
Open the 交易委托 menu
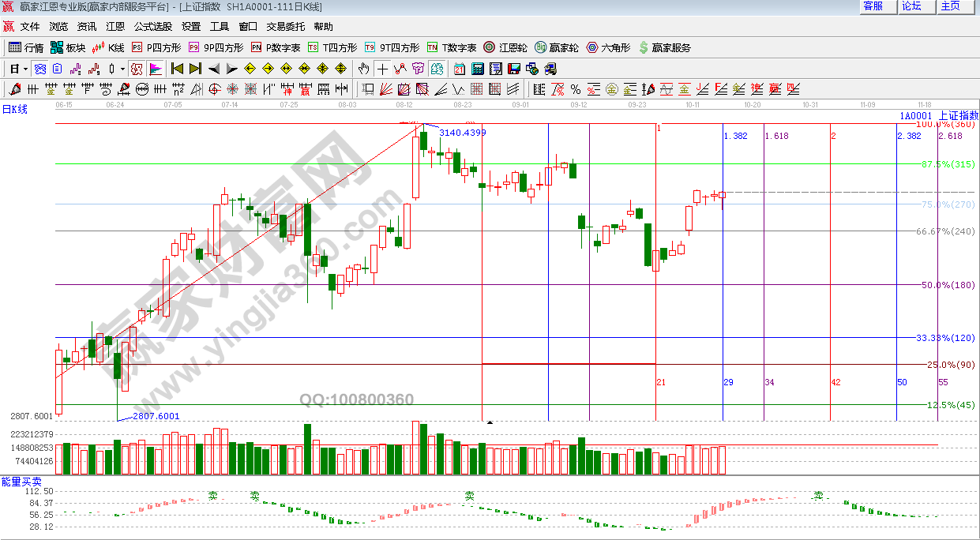285,26
